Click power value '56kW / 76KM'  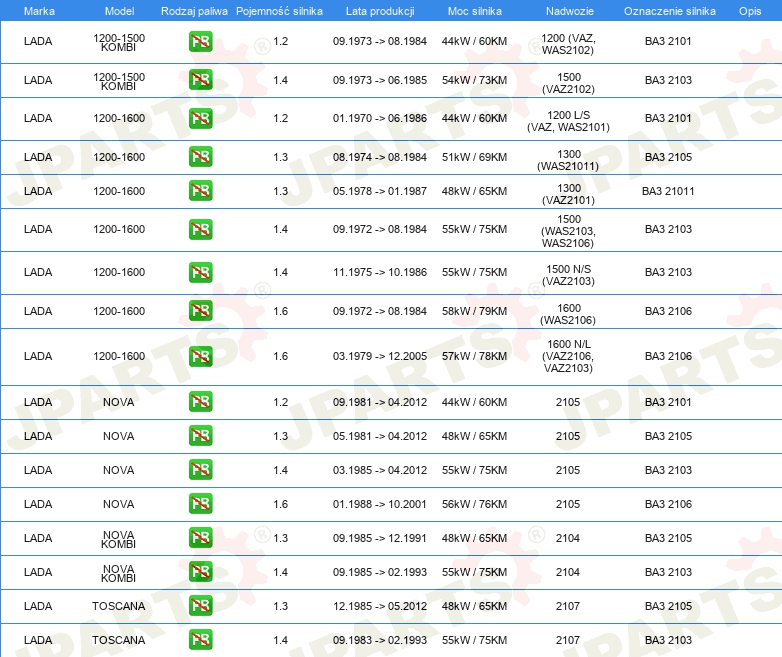(474, 504)
